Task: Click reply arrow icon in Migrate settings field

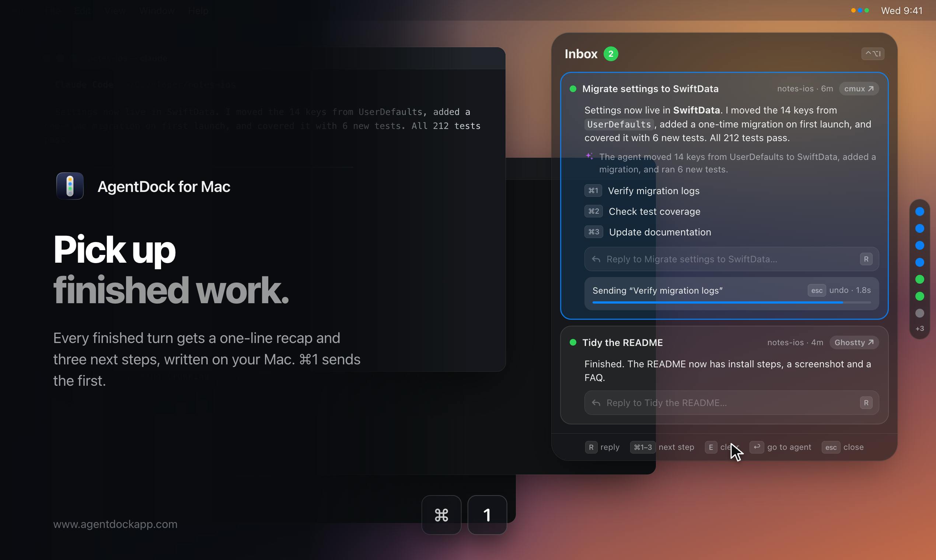Action: [596, 259]
